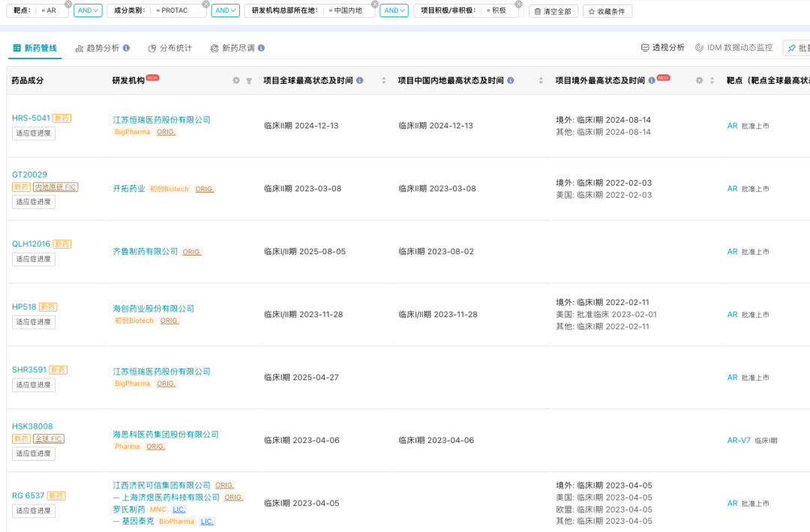Click 清空全部 trash button
Viewport: 810px width, 532px height.
click(x=553, y=11)
